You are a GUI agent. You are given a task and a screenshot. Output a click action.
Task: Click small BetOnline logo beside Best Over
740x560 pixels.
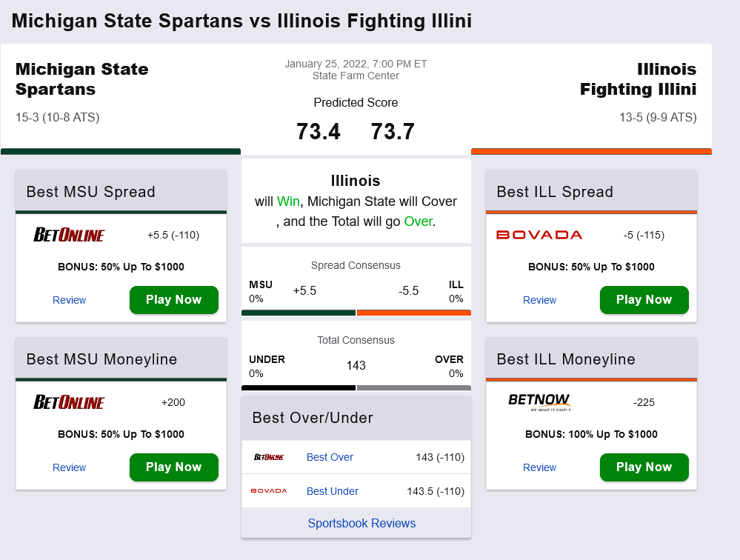(x=268, y=457)
